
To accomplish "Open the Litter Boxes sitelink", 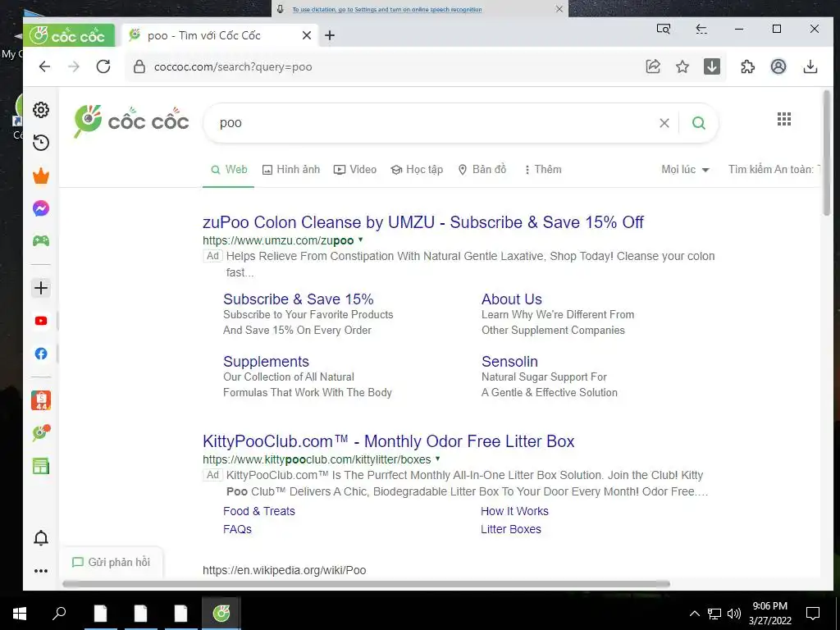I will click(x=510, y=529).
